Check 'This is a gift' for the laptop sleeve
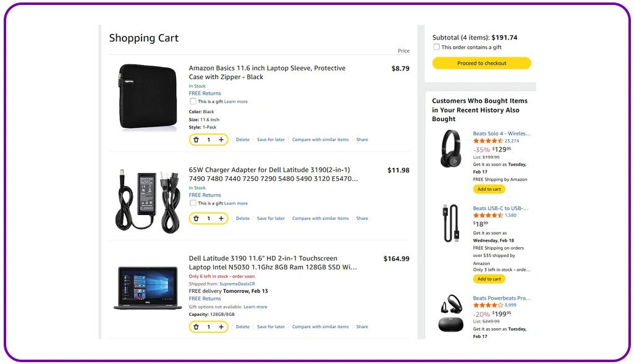The image size is (634, 364). pos(192,101)
